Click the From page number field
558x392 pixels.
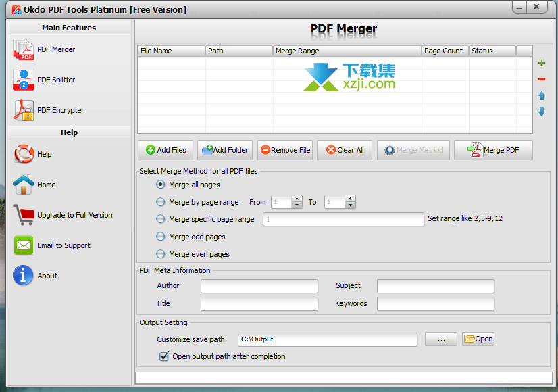pyautogui.click(x=282, y=202)
